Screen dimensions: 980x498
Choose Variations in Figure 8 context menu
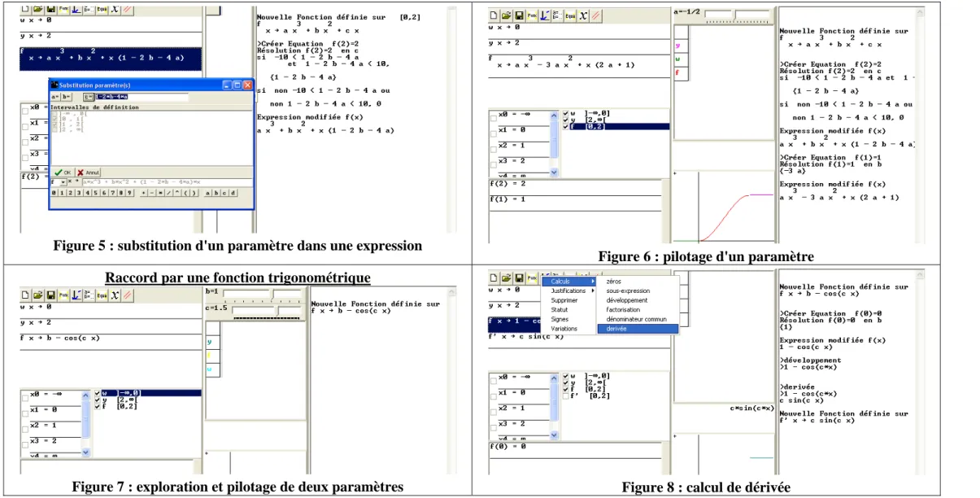pos(569,329)
